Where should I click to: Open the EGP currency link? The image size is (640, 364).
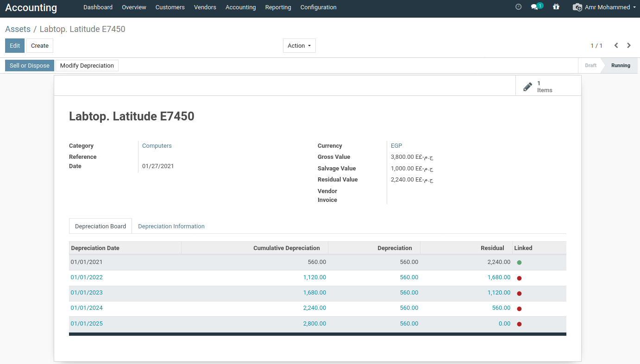coord(396,146)
